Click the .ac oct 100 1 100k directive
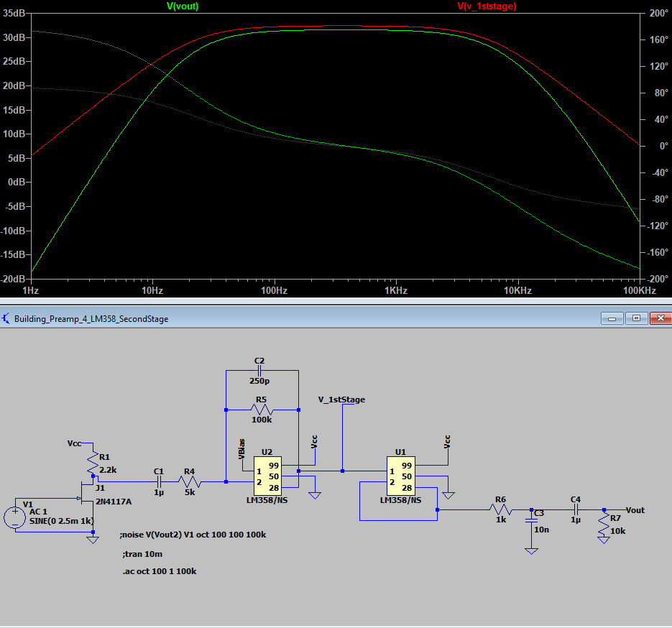Image resolution: width=672 pixels, height=628 pixels. tap(160, 571)
